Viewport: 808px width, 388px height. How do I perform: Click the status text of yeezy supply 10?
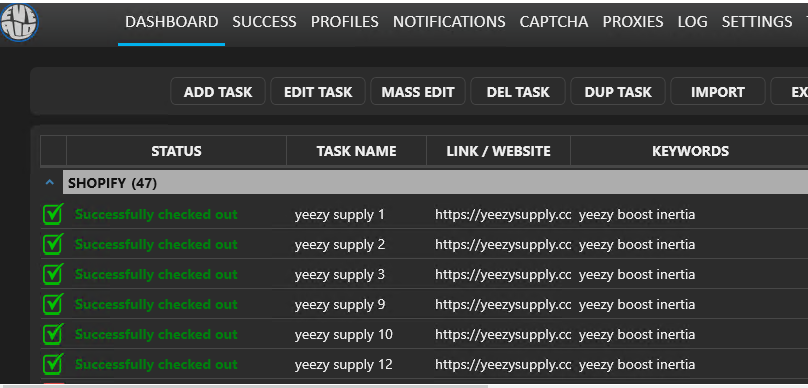(x=156, y=334)
